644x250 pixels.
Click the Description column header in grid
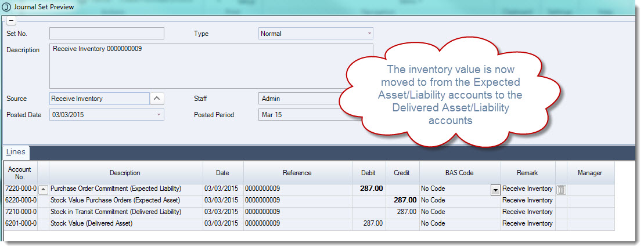tap(125, 173)
